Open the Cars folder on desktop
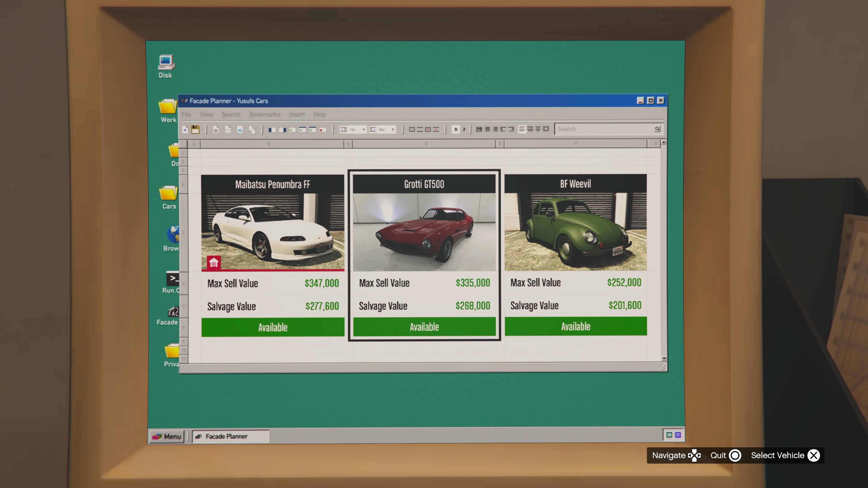This screenshot has width=868, height=488. (168, 195)
